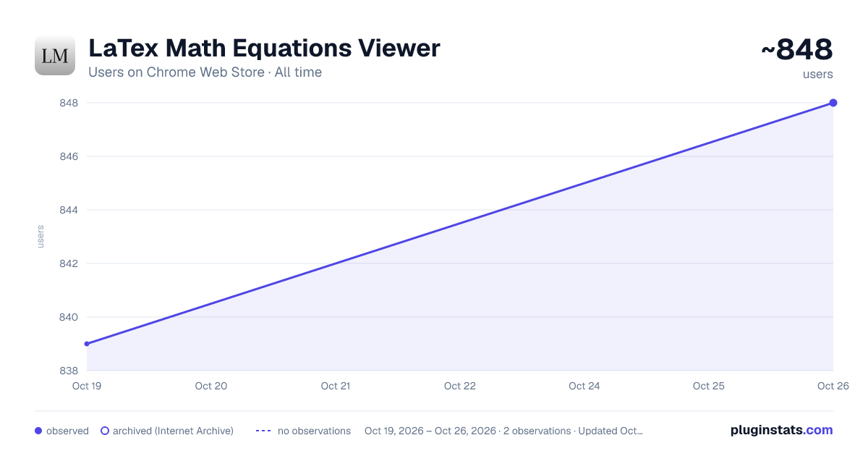
Task: Click the 842 y-axis label
Action: tap(69, 263)
